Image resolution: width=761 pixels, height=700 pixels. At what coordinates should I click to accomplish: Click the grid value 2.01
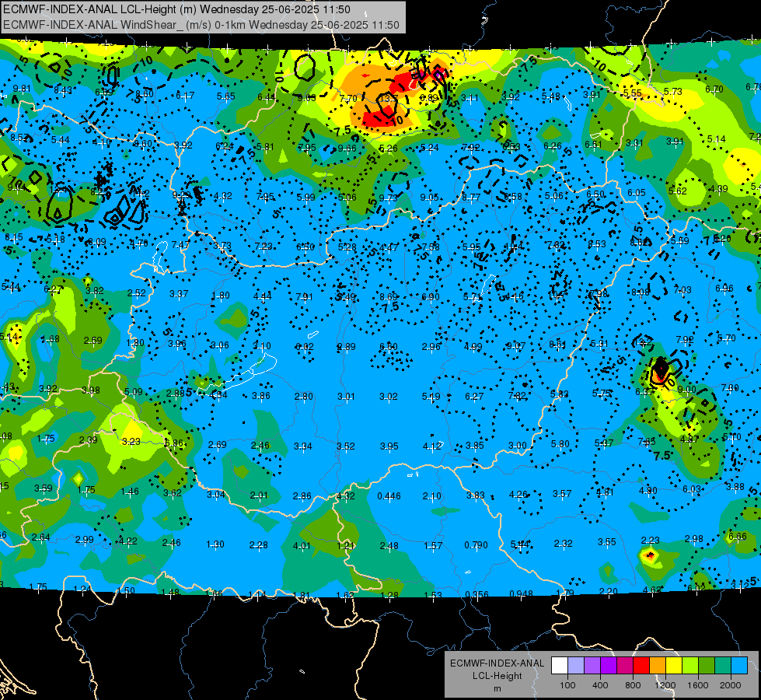[x=259, y=495]
